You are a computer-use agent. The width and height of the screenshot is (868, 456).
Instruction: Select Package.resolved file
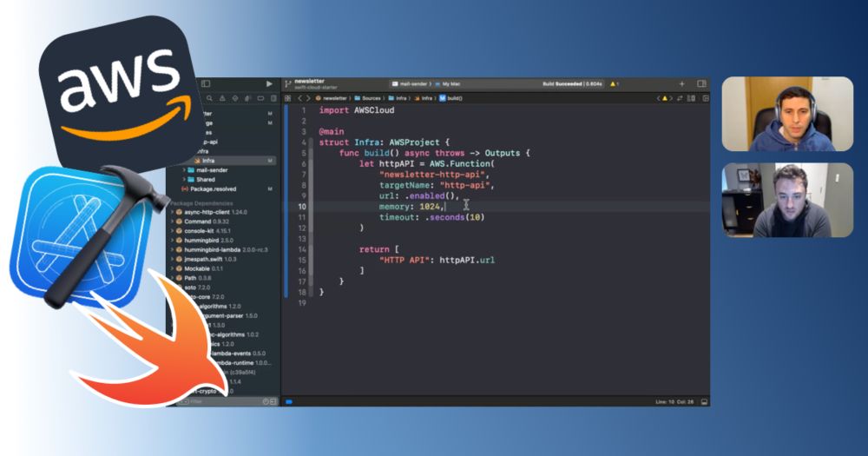(214, 189)
